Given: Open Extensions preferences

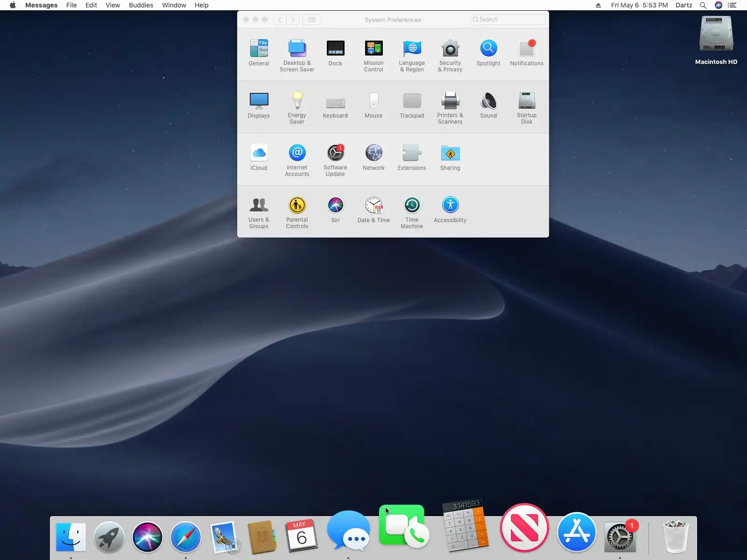Looking at the screenshot, I should tap(412, 157).
